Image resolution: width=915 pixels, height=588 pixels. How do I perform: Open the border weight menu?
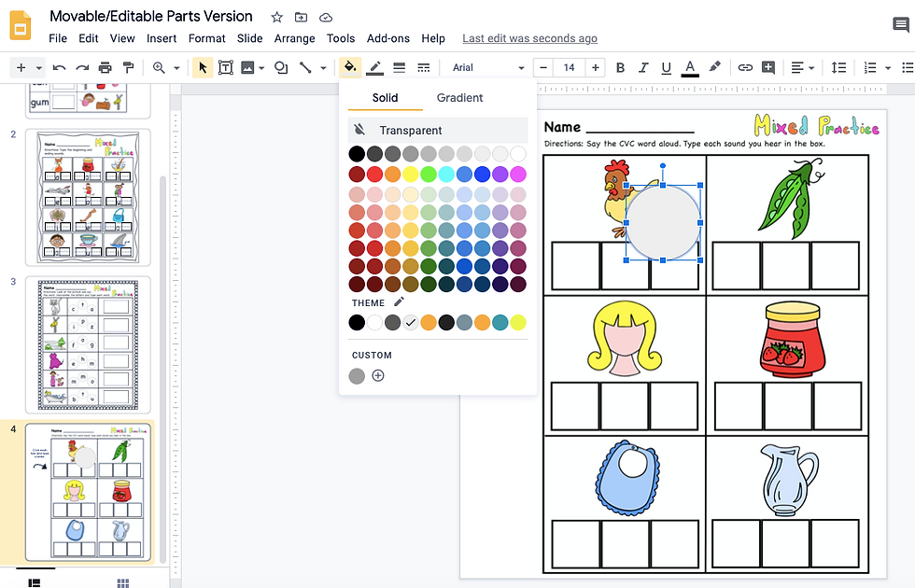pyautogui.click(x=400, y=67)
